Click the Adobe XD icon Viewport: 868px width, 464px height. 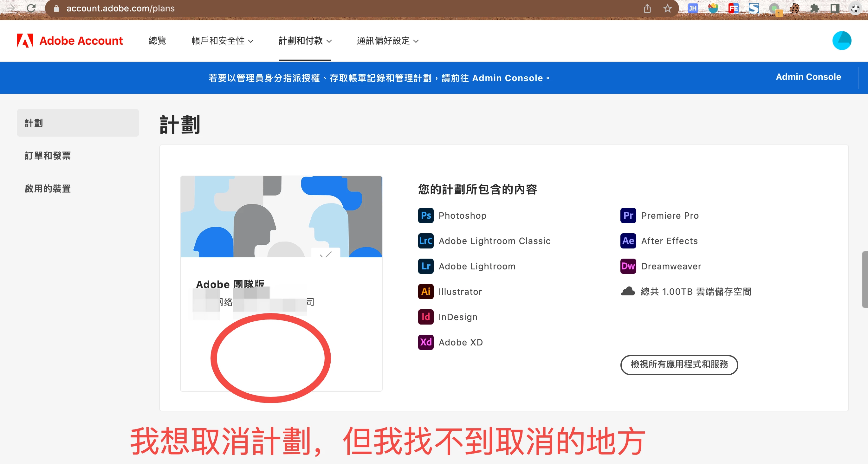click(x=425, y=342)
